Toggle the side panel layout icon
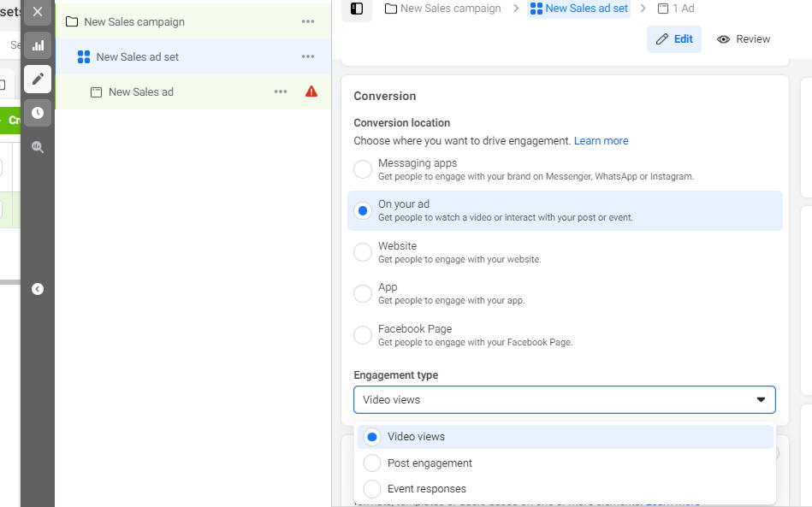 (357, 9)
